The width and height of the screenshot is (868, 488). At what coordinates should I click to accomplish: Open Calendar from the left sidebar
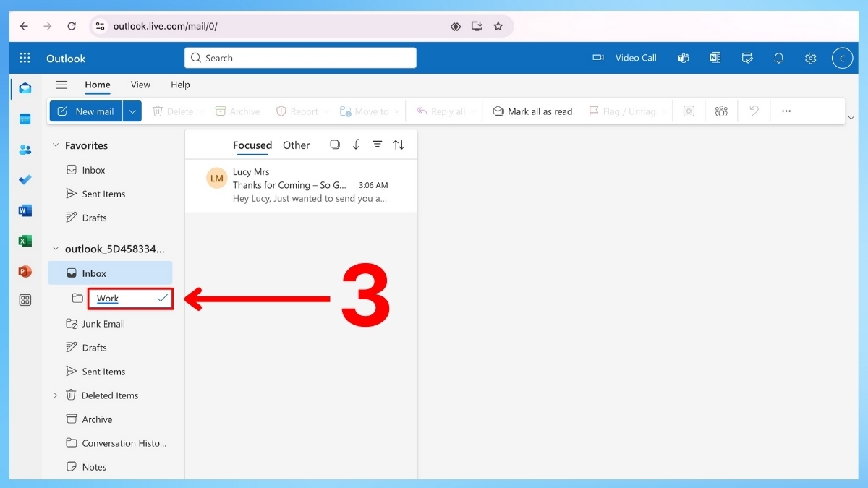pyautogui.click(x=25, y=119)
